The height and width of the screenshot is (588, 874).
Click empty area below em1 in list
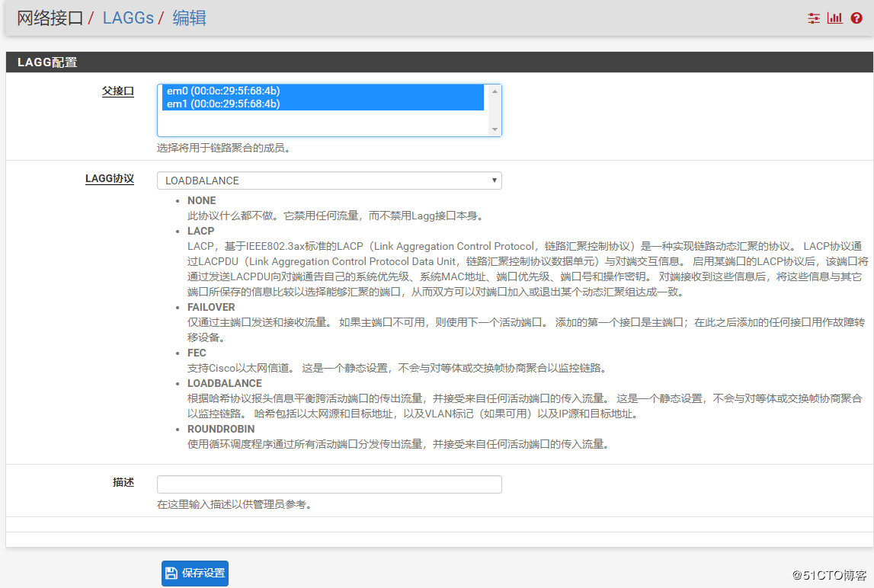pyautogui.click(x=323, y=123)
